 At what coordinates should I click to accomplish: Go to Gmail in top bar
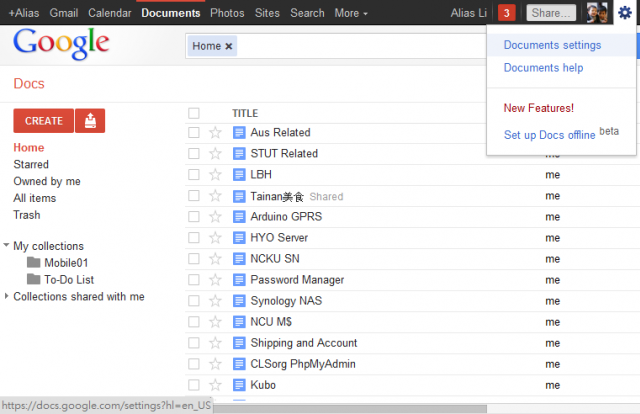pyautogui.click(x=64, y=13)
